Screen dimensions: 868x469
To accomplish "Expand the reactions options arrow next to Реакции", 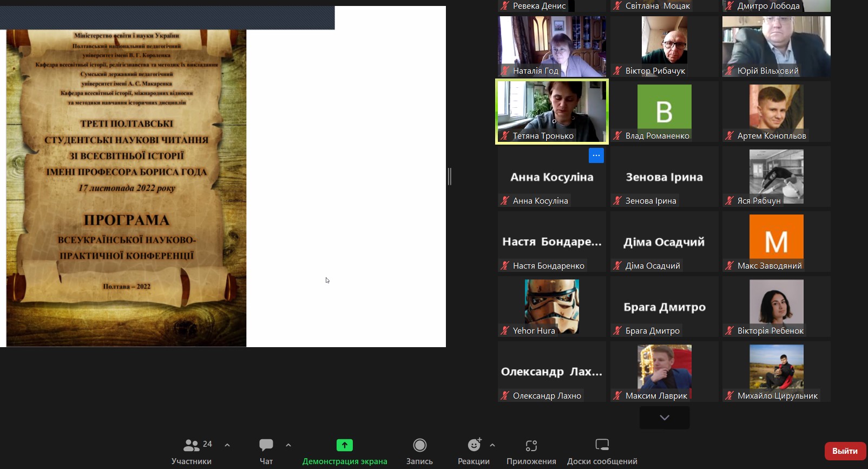I will pyautogui.click(x=492, y=445).
